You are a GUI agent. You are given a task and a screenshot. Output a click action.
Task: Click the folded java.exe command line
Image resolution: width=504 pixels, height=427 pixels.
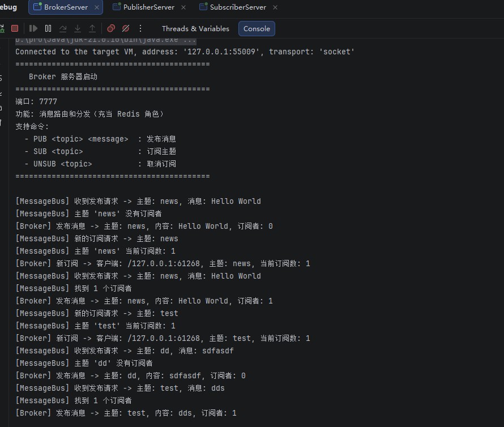(x=105, y=40)
